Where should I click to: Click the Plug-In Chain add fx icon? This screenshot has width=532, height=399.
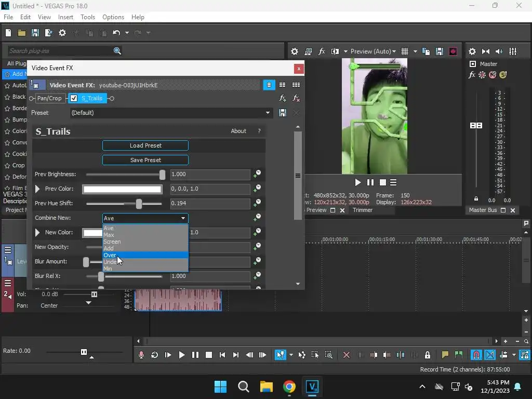coord(282,98)
